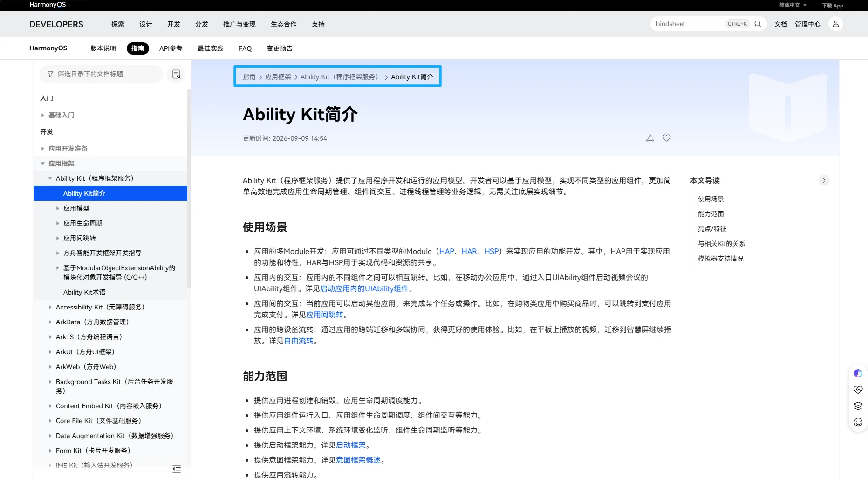Collapse the 应用框架 tree node

42,164
